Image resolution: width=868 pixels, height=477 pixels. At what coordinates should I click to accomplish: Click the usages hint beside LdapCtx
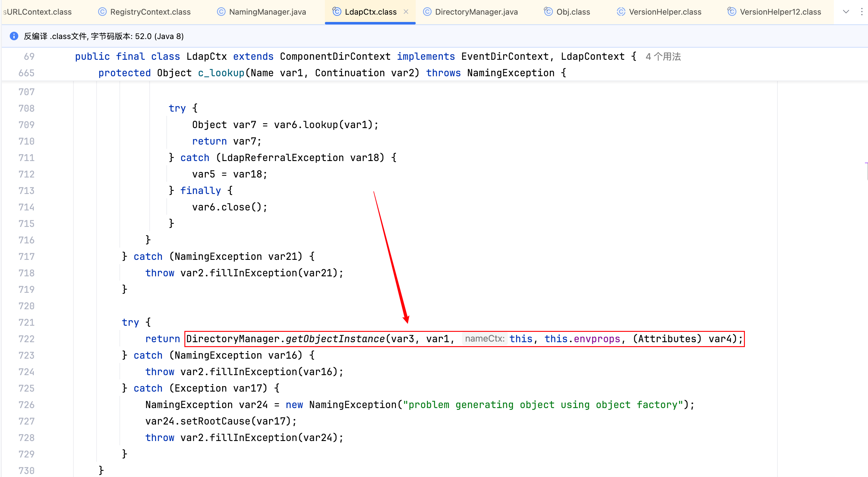(x=663, y=57)
